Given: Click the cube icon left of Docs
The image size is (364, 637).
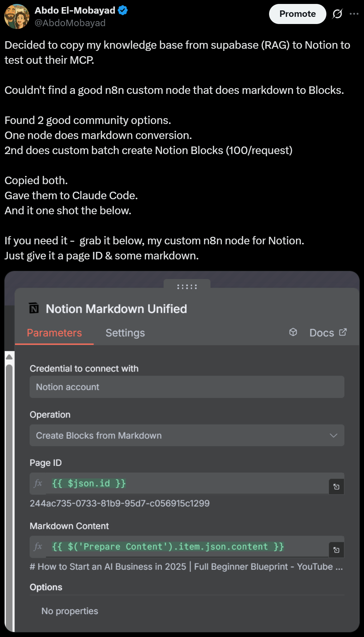Looking at the screenshot, I should 293,332.
